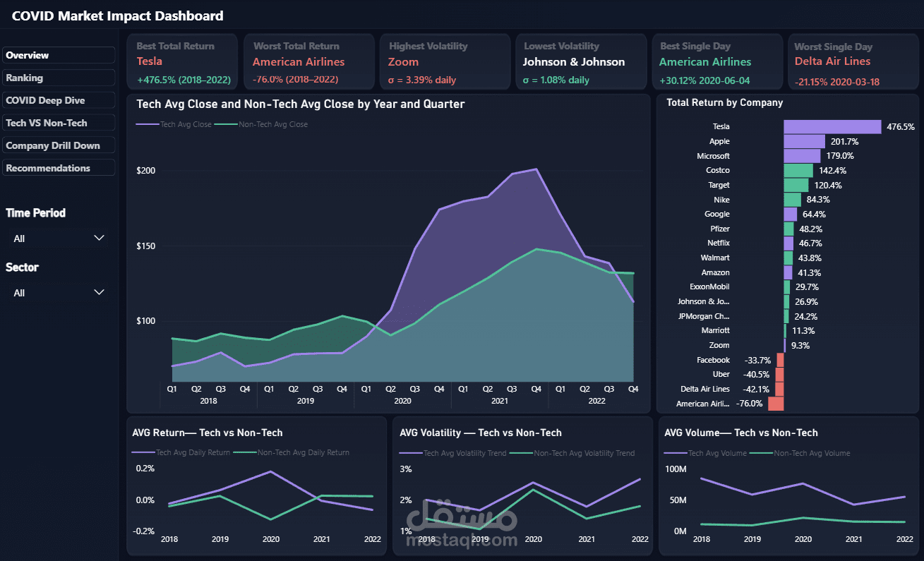The height and width of the screenshot is (561, 924).
Task: Click Non-Tech Avg Volume legend entry
Action: [800, 453]
